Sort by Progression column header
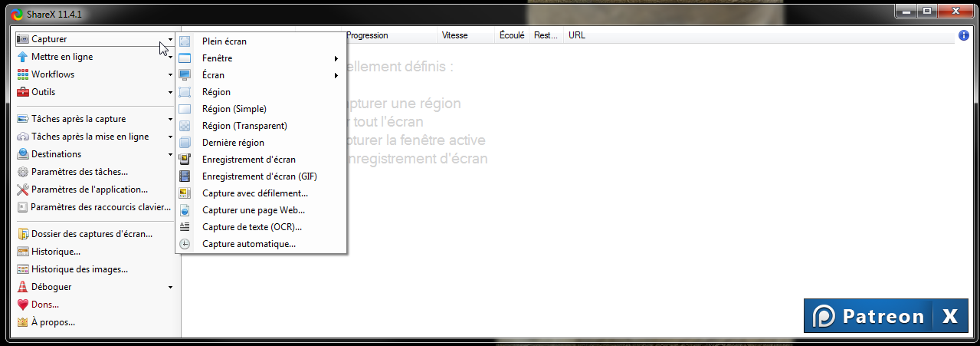 pos(390,35)
